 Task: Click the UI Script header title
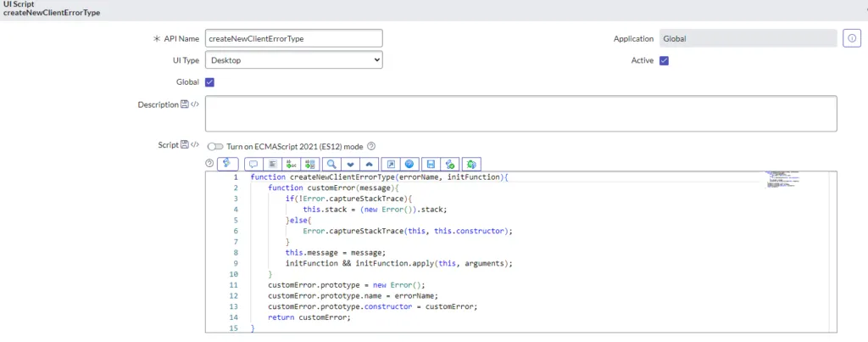pos(20,3)
